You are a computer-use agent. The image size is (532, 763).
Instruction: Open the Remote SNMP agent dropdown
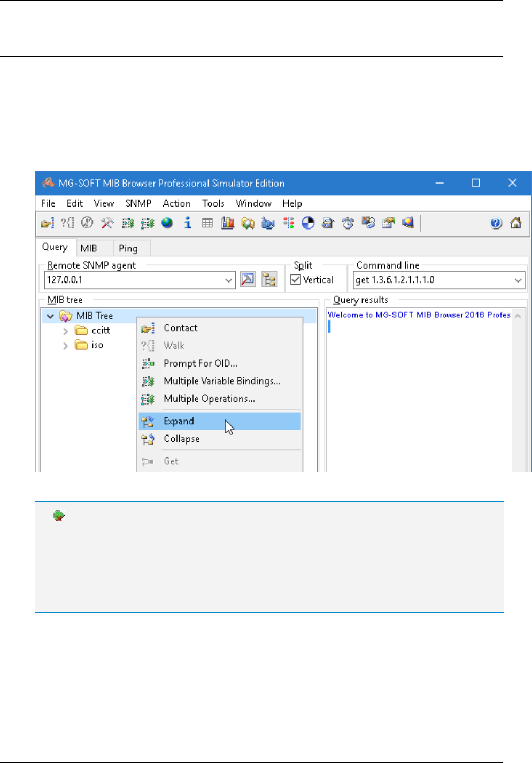pos(229,280)
